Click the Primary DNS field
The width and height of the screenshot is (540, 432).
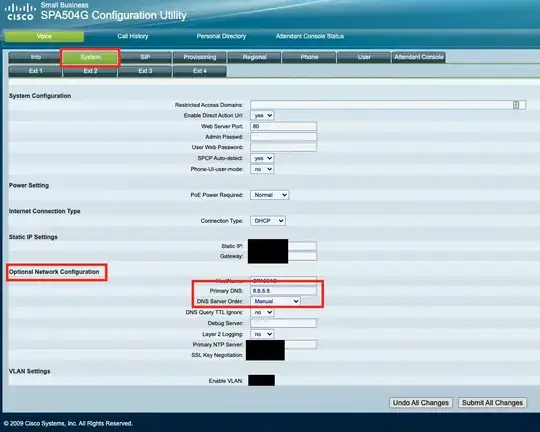pyautogui.click(x=283, y=291)
